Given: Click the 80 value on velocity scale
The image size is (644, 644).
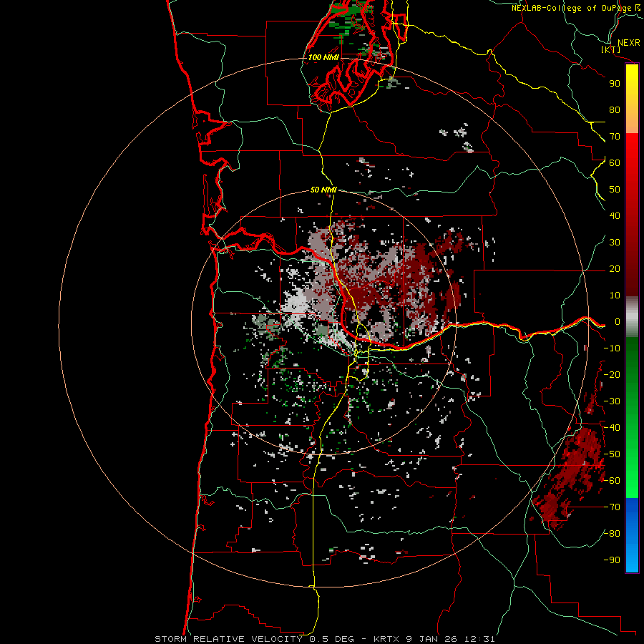Looking at the screenshot, I should pos(615,110).
